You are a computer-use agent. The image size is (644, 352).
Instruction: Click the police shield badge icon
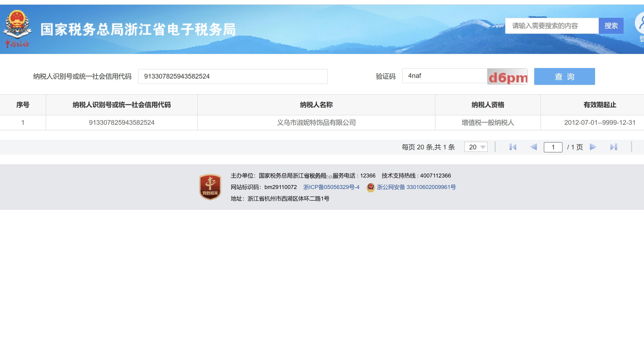click(x=371, y=187)
